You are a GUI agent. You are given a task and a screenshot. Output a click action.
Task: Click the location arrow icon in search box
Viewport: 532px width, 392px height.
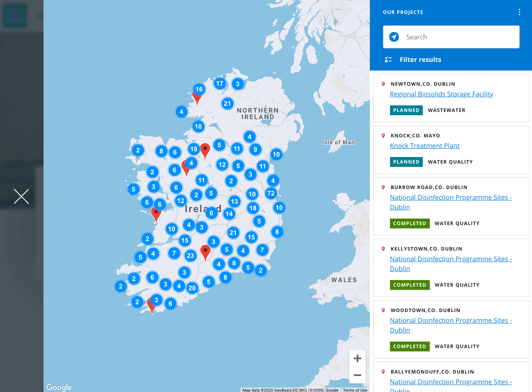(x=394, y=37)
